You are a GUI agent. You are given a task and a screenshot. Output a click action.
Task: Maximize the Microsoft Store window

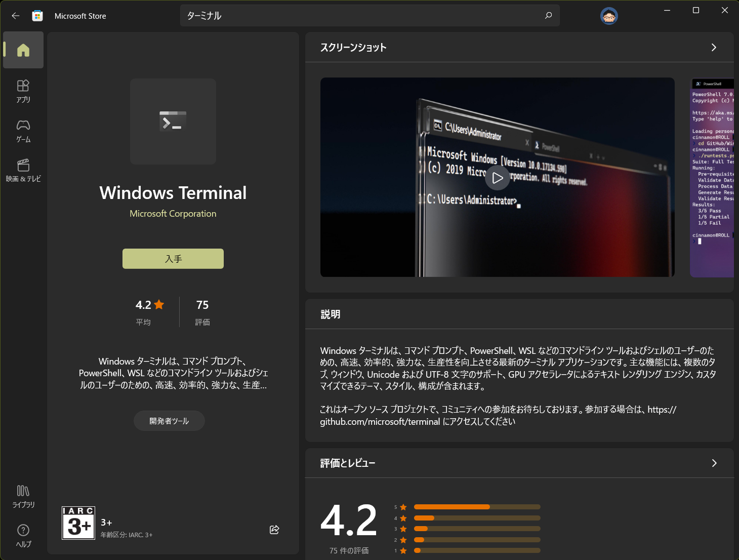[x=696, y=10]
